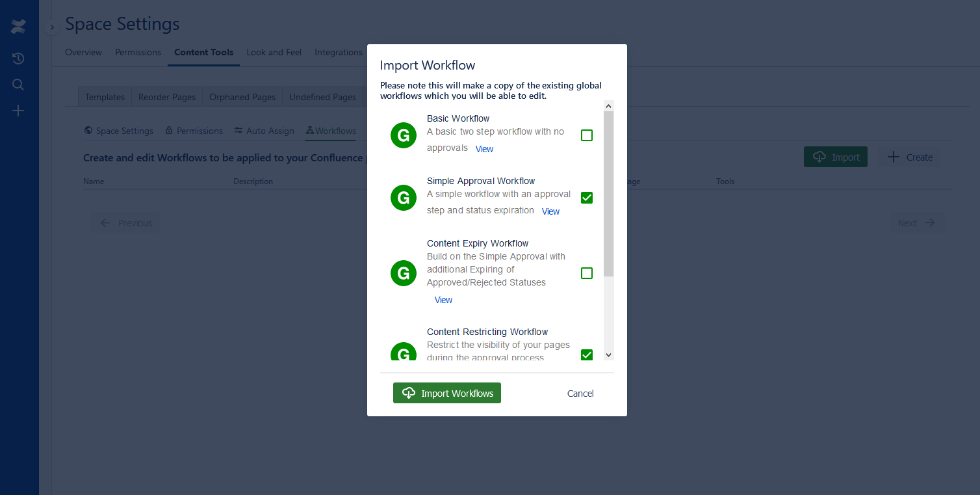Image resolution: width=980 pixels, height=495 pixels.
Task: Click the plus create icon in sidebar
Action: tap(18, 111)
